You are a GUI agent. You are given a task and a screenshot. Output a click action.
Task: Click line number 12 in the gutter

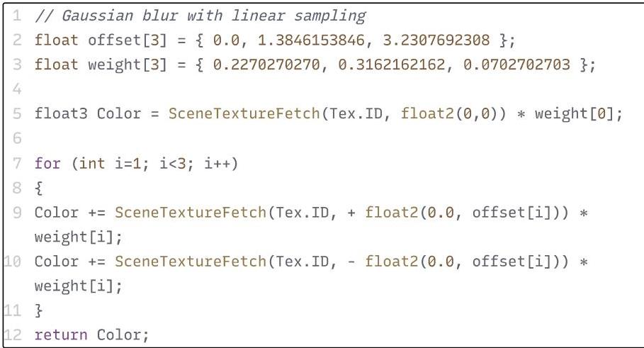[13, 335]
